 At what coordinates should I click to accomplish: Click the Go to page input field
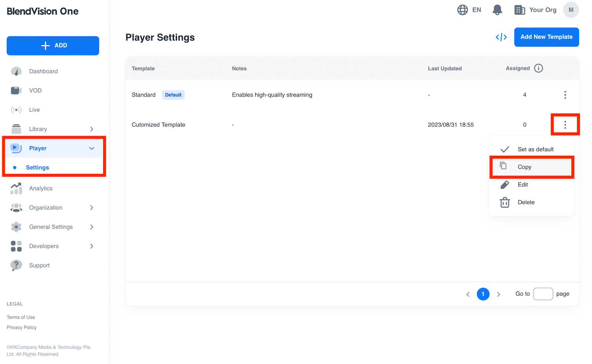pos(542,294)
